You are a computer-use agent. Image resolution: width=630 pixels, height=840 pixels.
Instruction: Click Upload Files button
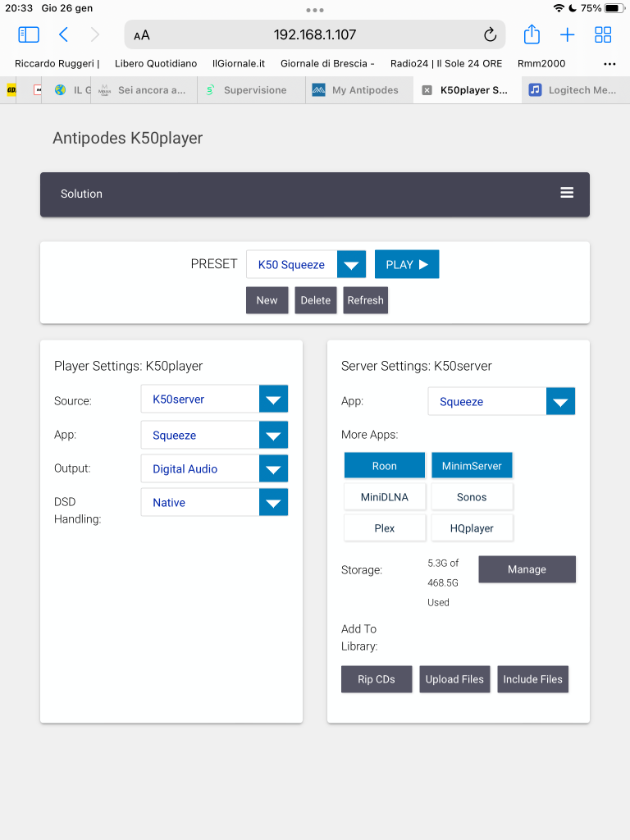[x=454, y=678]
